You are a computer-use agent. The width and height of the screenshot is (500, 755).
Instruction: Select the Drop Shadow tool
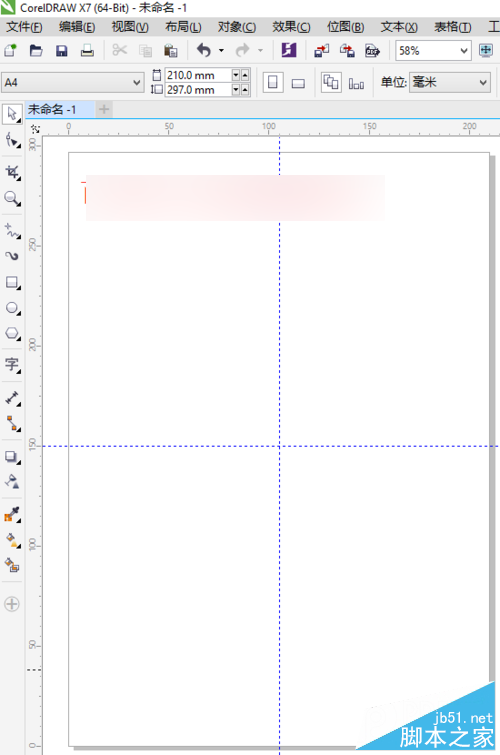pos(12,456)
